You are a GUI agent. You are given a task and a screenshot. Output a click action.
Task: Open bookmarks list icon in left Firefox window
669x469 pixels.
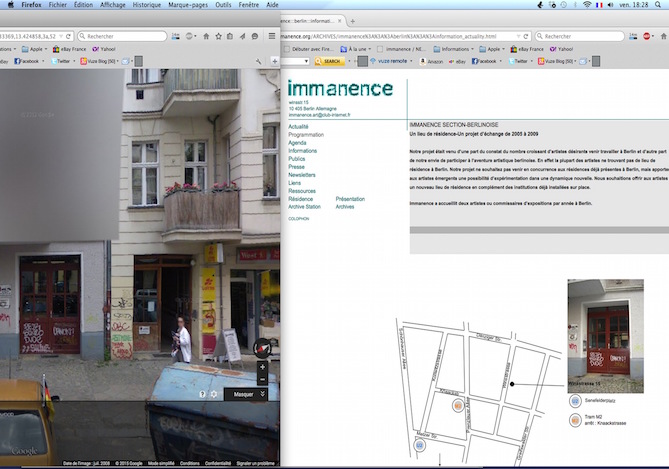point(230,36)
